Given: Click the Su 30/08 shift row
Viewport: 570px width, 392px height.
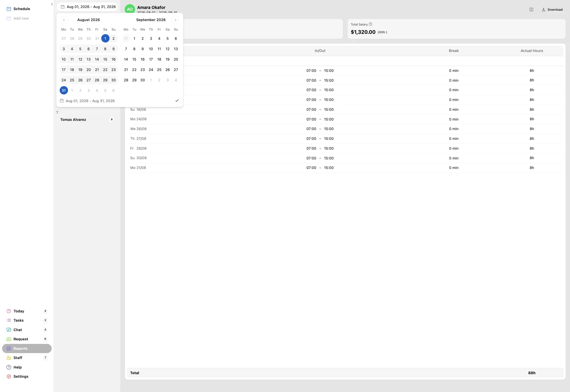Looking at the screenshot, I should tap(345, 158).
